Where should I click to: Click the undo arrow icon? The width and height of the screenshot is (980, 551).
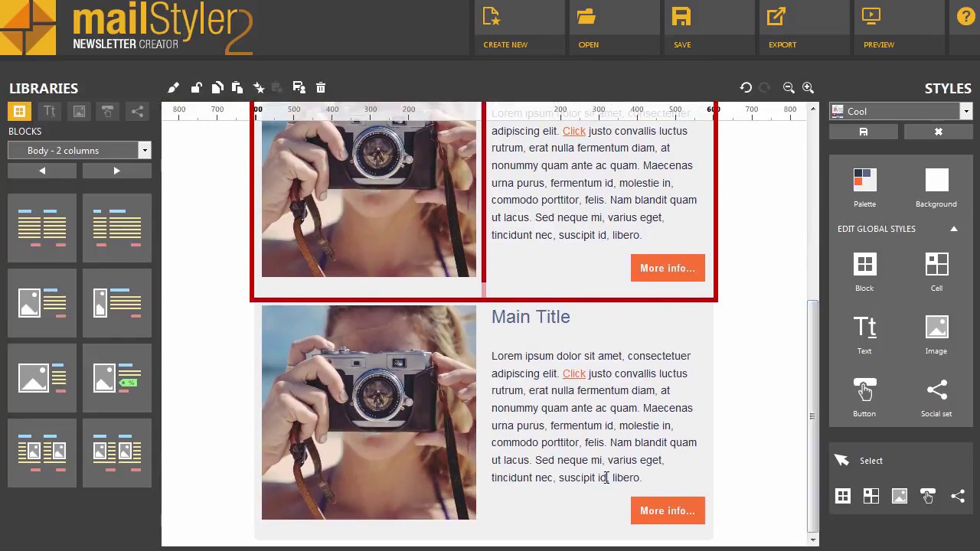pos(746,87)
